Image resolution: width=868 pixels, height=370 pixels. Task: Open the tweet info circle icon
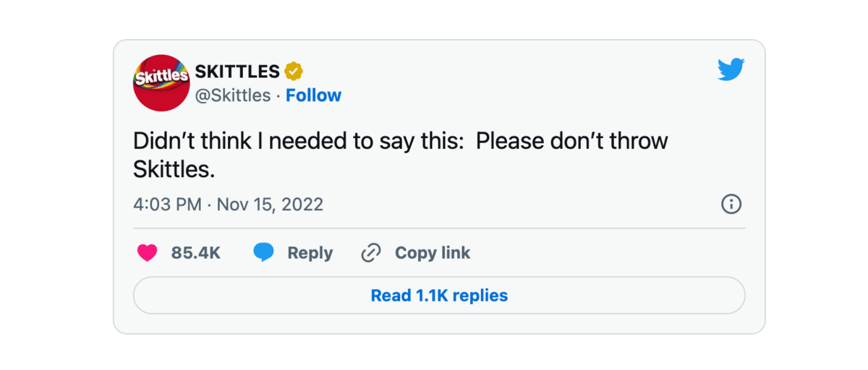731,204
